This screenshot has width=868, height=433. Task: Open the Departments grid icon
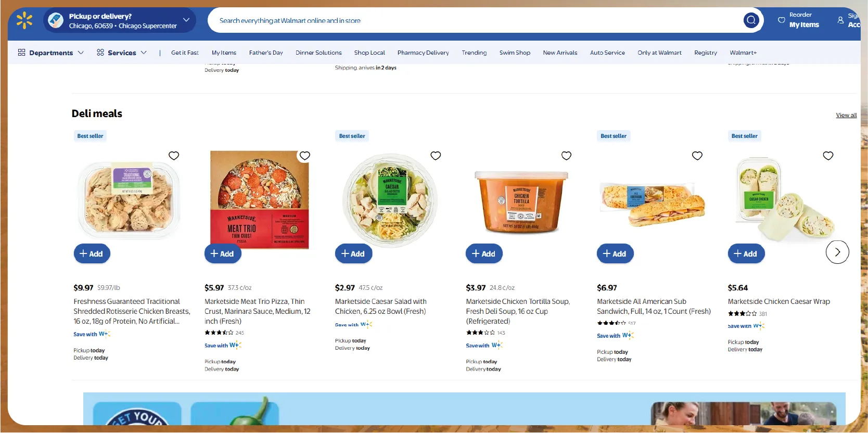[x=22, y=53]
